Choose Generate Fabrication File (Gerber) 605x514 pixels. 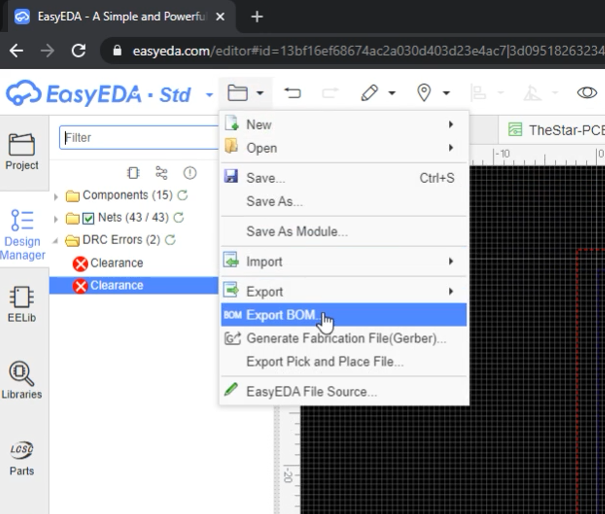(x=346, y=338)
